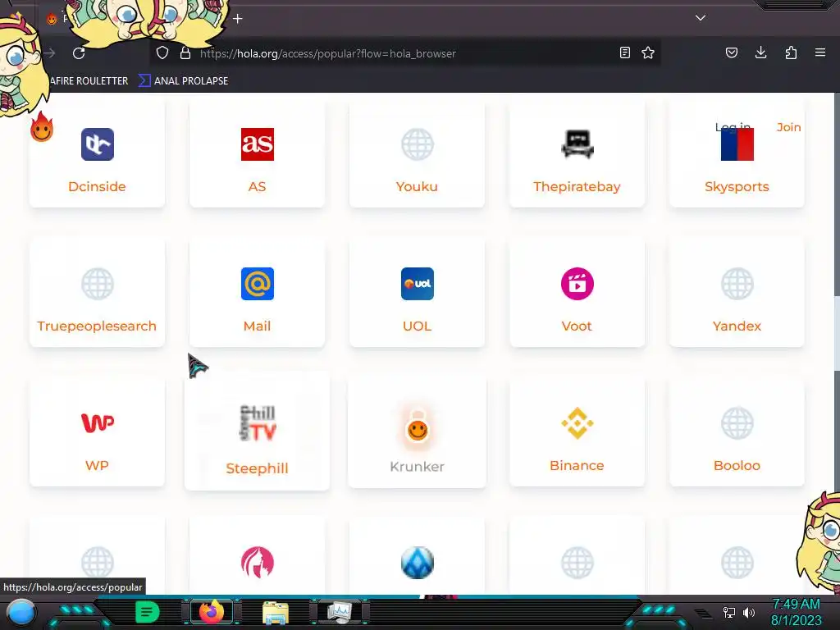Click the red AS logo icon
This screenshot has height=630, width=840.
[257, 144]
